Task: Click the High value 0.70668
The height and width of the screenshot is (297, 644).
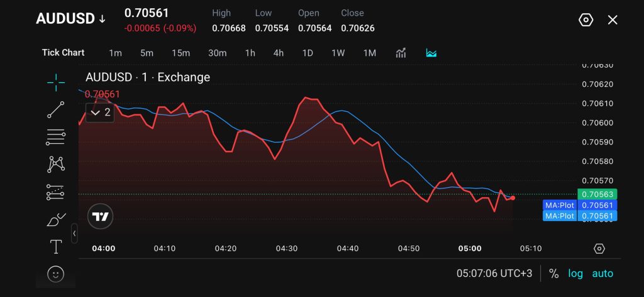Action: click(229, 28)
